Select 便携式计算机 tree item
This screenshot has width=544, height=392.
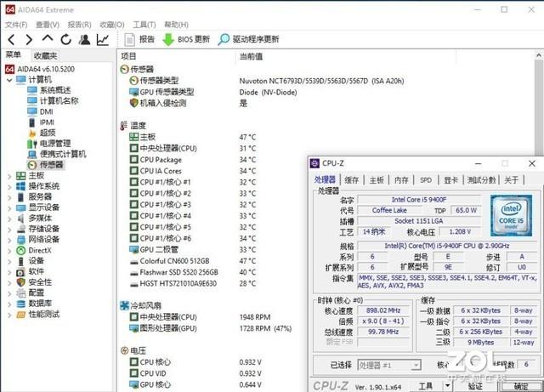(x=57, y=154)
